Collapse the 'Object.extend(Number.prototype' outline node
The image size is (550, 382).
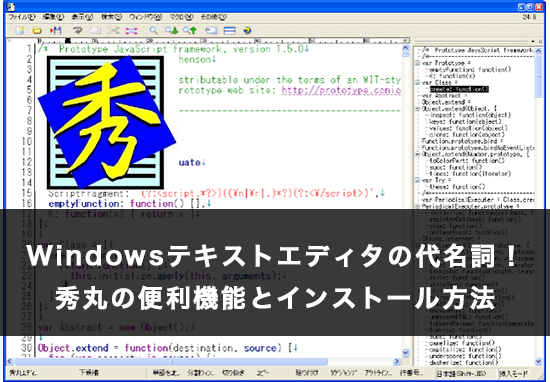tap(417, 154)
